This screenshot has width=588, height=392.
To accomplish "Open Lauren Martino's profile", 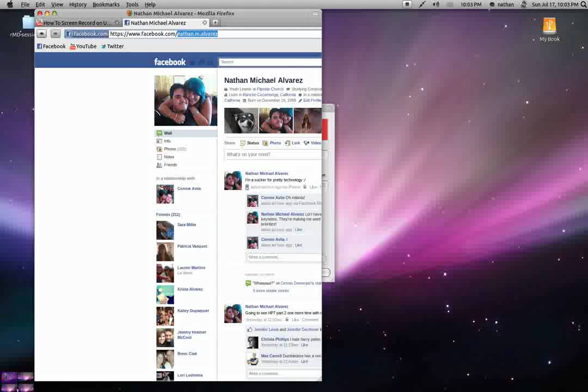I will tap(191, 268).
